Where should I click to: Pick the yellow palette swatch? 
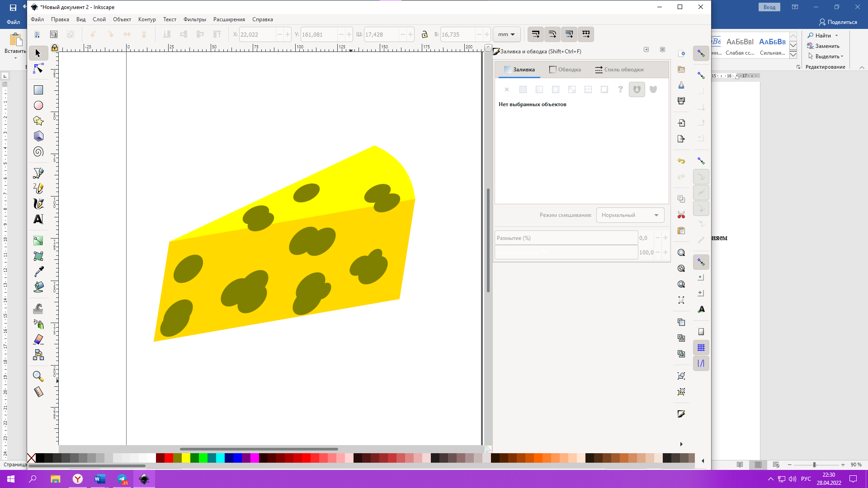click(x=186, y=458)
